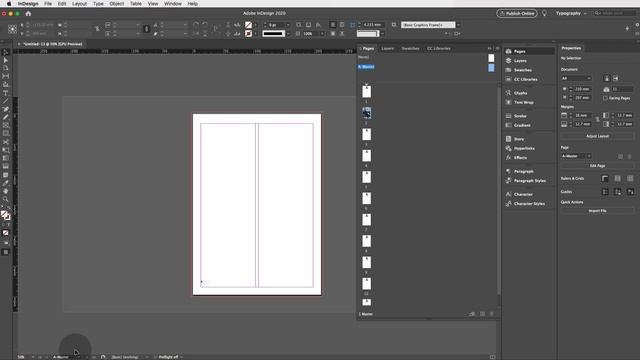Toggle Show Document Grid in Properties
The height and width of the screenshot is (360, 640).
click(630, 179)
